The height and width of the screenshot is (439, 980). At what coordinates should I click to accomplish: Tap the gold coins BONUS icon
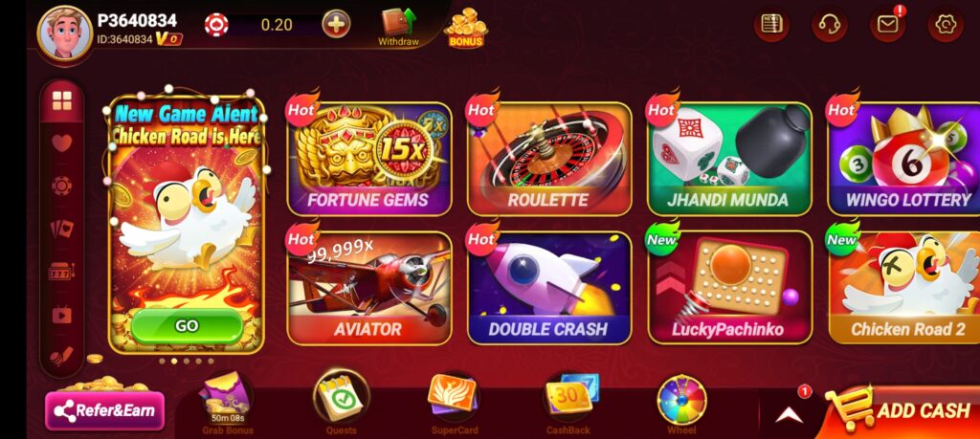coord(466,28)
